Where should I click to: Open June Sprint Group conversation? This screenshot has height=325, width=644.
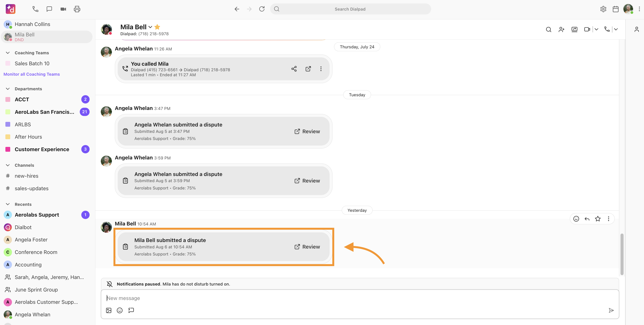point(47,290)
